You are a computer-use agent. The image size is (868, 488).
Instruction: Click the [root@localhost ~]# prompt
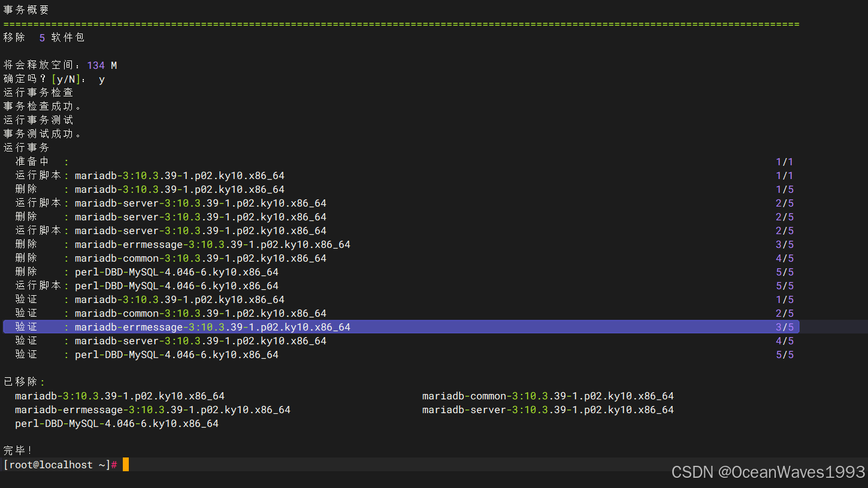[x=60, y=465]
